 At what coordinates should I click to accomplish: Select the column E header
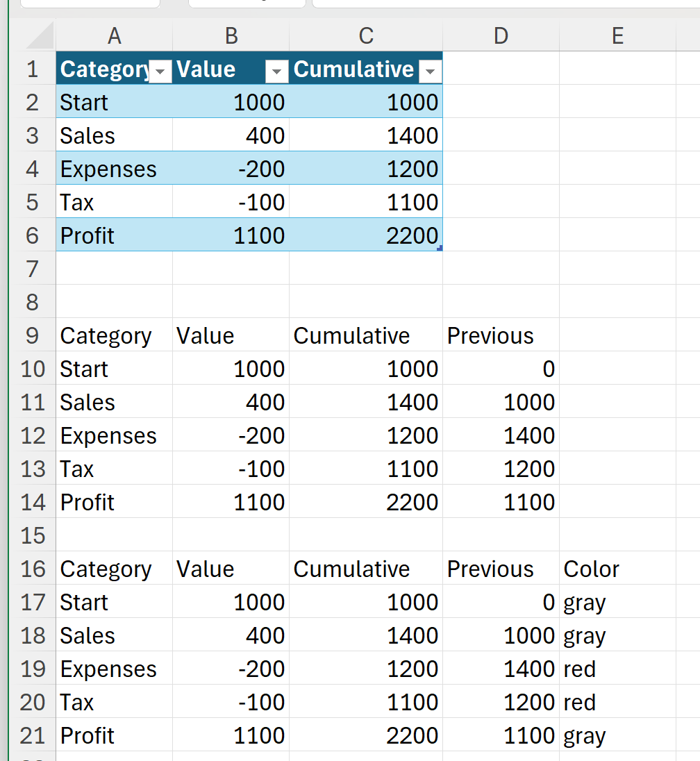pos(617,36)
